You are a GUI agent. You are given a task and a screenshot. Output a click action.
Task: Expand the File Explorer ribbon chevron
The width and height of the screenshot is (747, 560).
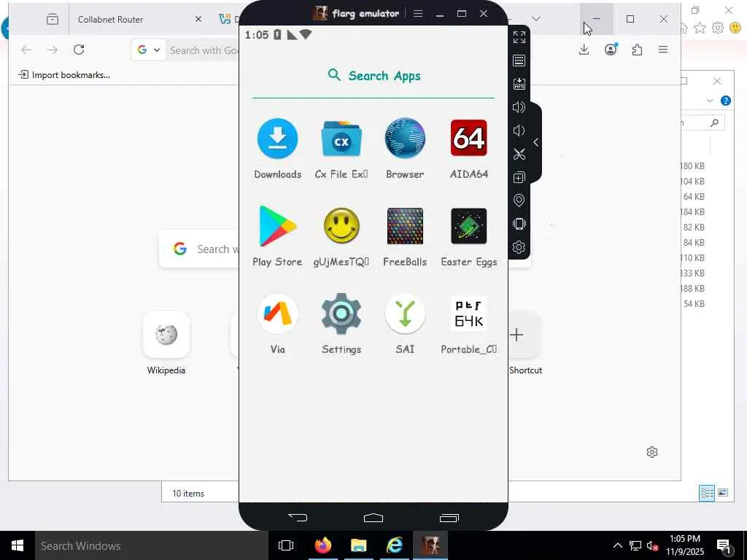click(710, 101)
